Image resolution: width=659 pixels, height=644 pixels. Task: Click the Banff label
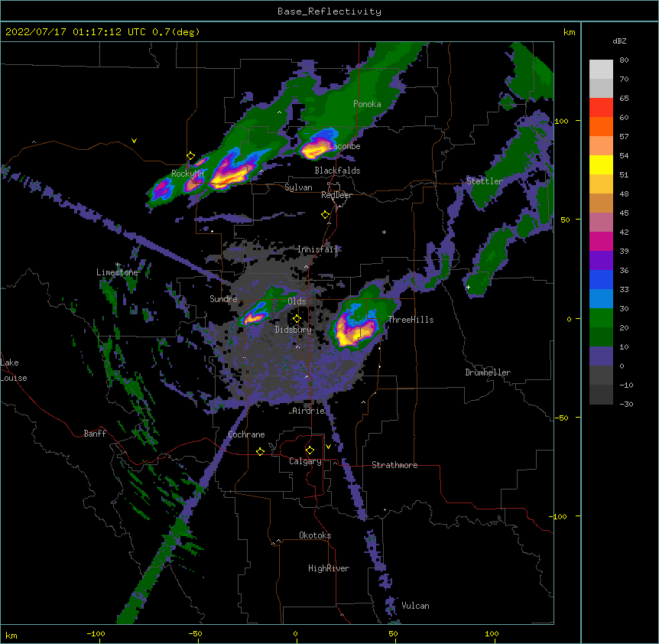coord(95,434)
